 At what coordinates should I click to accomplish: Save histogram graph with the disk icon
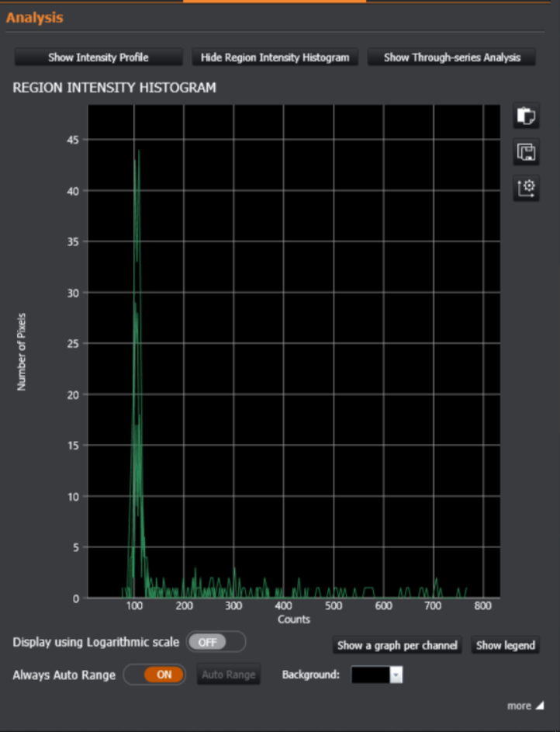click(526, 153)
